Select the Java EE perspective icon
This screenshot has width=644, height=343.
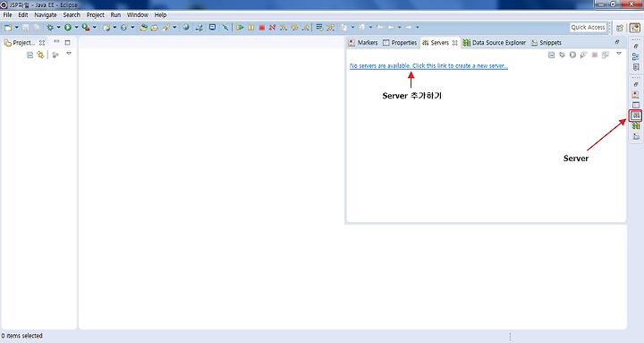point(635,28)
